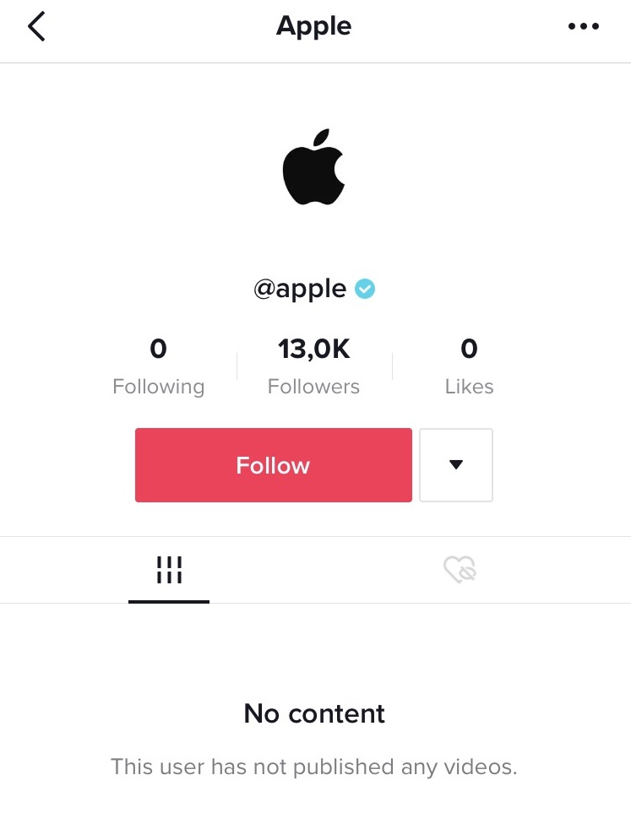Open the Following label

pos(158,387)
